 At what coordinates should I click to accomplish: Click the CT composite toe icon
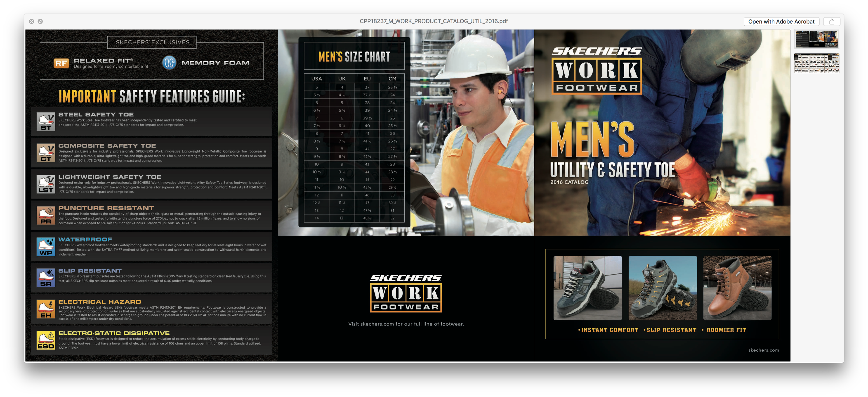46,153
